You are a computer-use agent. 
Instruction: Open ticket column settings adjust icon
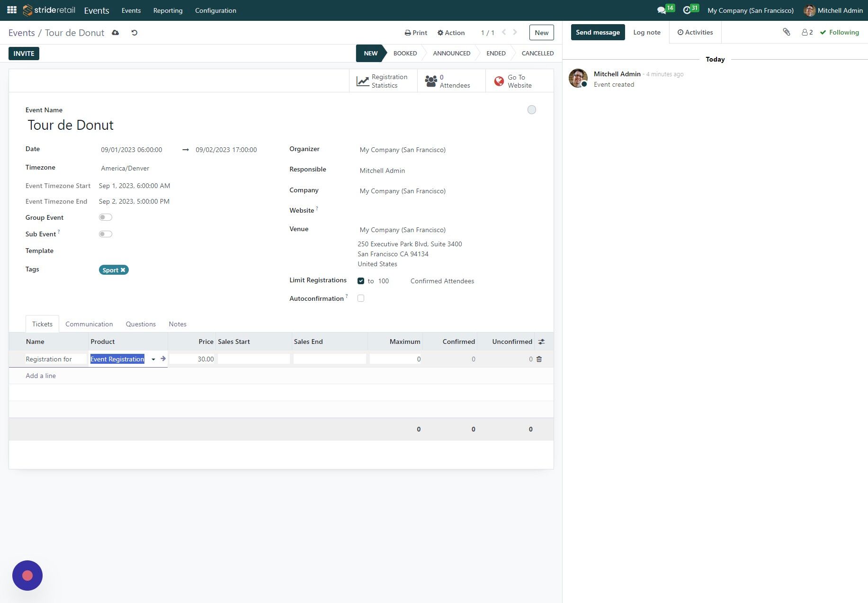542,342
